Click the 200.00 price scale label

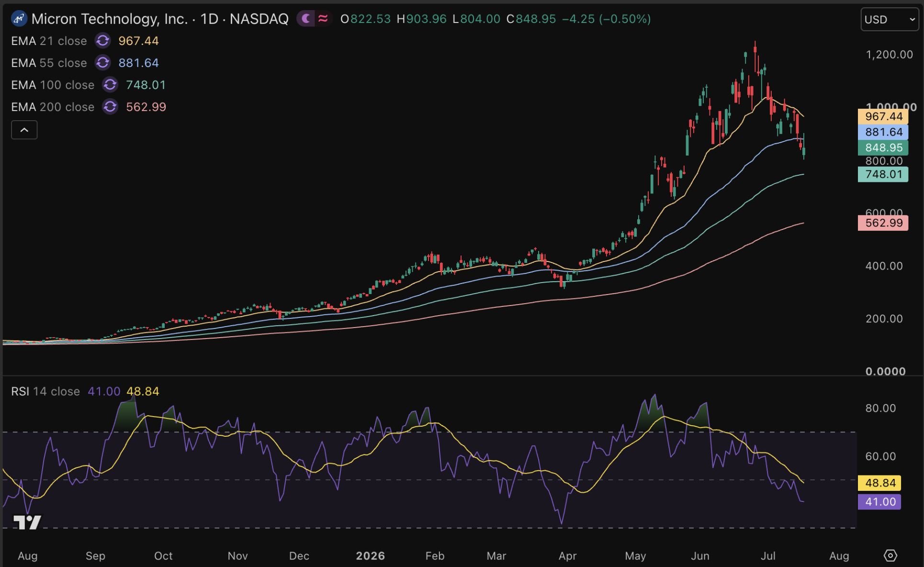tap(884, 319)
